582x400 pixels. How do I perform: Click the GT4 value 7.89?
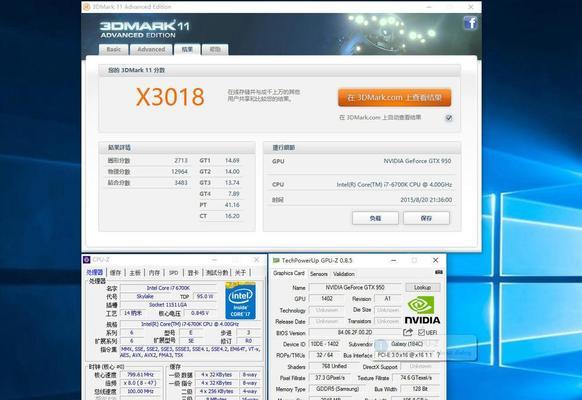coord(233,194)
